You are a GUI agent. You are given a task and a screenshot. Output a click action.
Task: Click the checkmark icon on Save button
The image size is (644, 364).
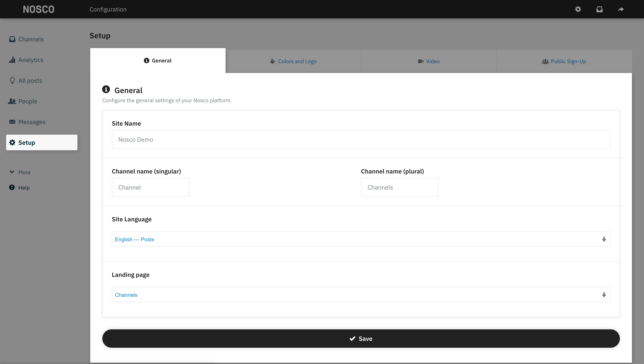(x=352, y=339)
